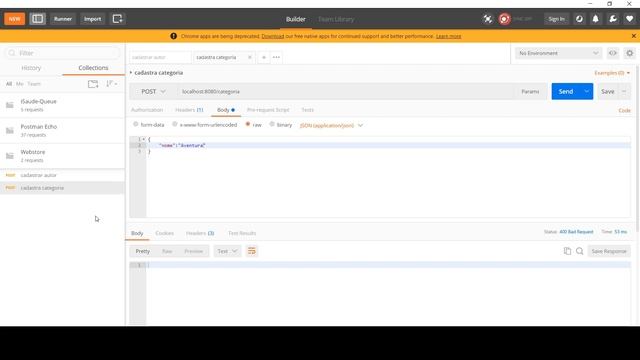Add a new request tab
Screen dimensions: 640x360
[264, 58]
